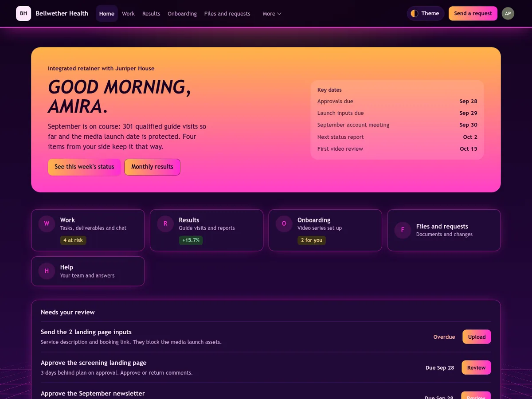Click the 'Key dates' heading

point(329,90)
